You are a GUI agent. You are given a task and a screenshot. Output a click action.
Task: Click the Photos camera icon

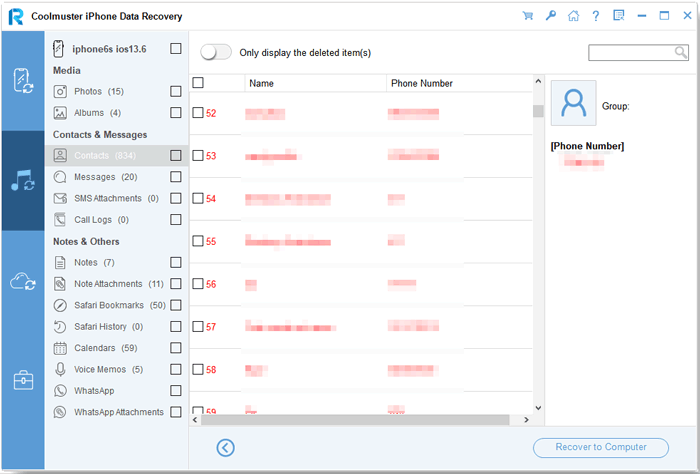(60, 91)
